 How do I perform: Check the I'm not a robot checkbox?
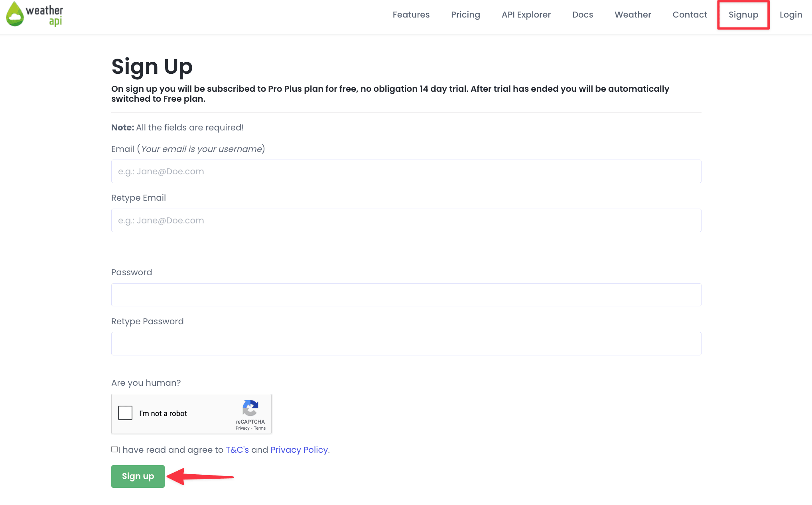click(x=125, y=413)
